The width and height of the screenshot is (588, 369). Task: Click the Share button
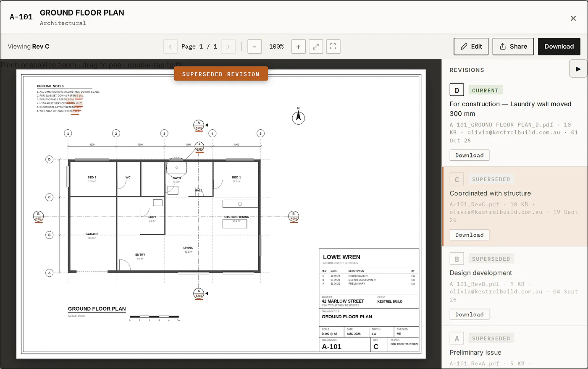513,47
